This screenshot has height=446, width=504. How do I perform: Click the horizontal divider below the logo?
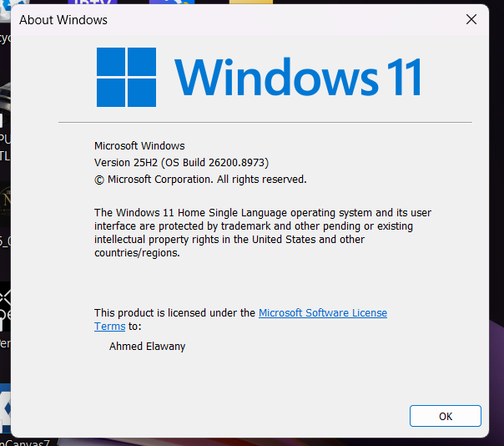tap(265, 122)
